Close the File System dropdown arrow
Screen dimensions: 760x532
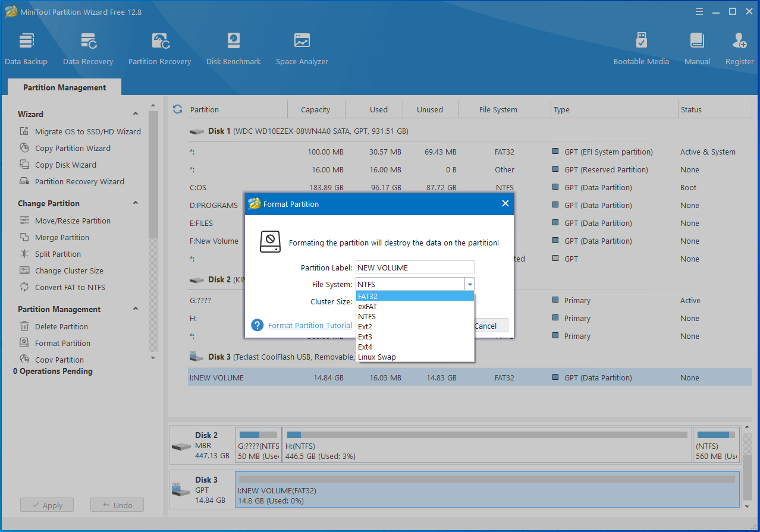(469, 284)
